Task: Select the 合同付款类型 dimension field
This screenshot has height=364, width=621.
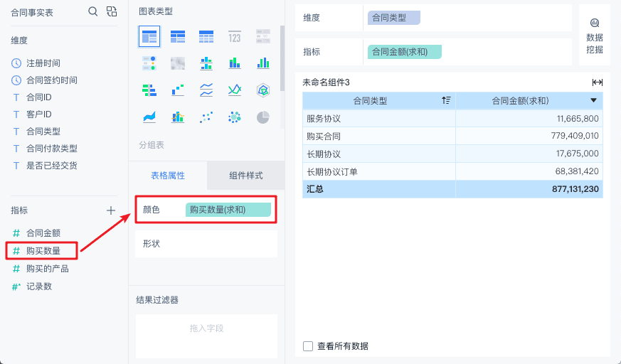Action: click(51, 149)
